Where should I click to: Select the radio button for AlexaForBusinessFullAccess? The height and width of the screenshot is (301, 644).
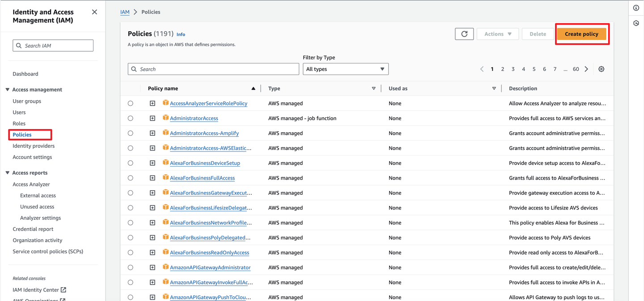pyautogui.click(x=130, y=178)
